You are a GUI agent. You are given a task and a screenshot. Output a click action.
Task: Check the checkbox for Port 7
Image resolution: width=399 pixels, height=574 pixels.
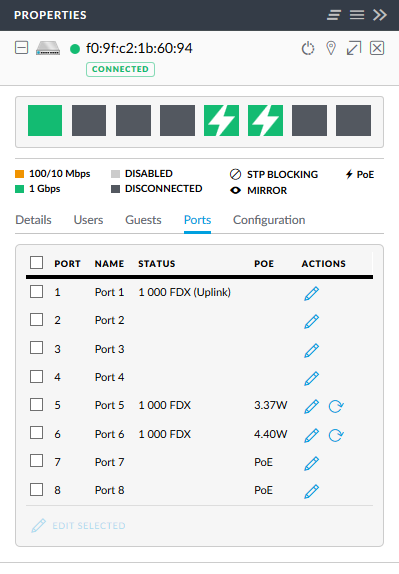pyautogui.click(x=37, y=461)
